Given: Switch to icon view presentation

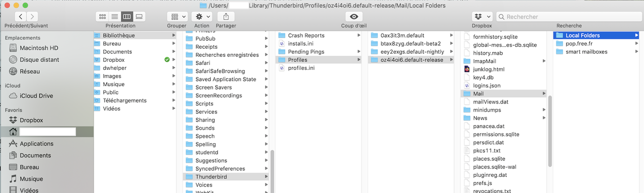Looking at the screenshot, I should point(102,17).
